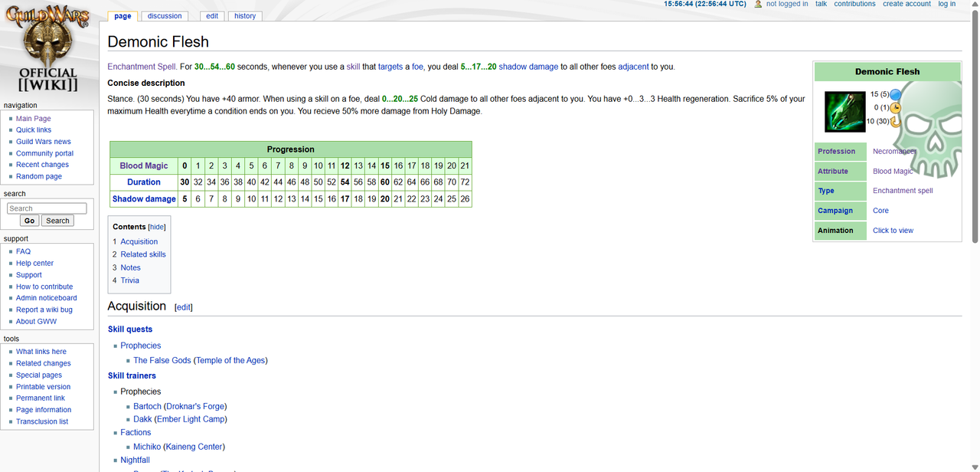The width and height of the screenshot is (980, 472).
Task: Load a Random page
Action: [x=39, y=176]
